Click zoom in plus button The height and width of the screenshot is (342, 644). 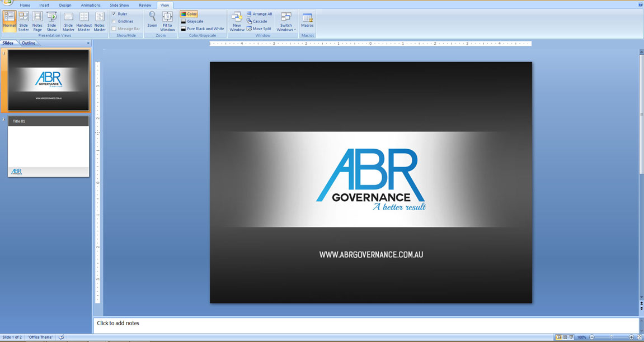(x=631, y=337)
